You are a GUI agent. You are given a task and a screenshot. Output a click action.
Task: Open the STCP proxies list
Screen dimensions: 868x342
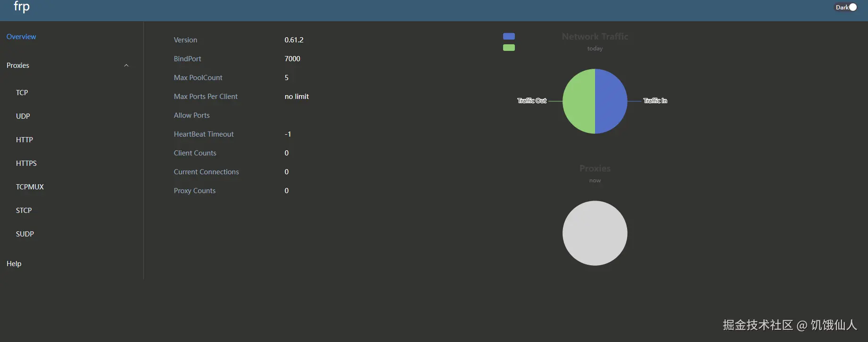(x=24, y=211)
